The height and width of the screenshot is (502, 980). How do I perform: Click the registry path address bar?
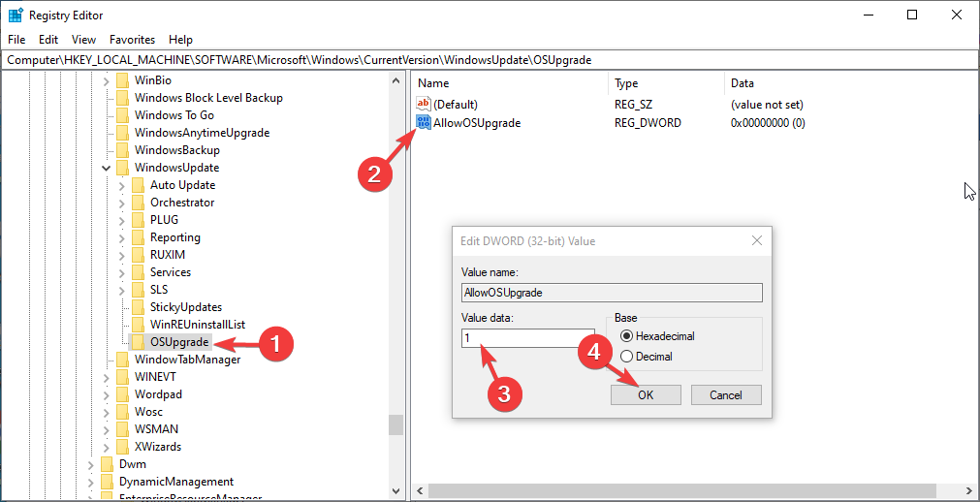pos(490,60)
